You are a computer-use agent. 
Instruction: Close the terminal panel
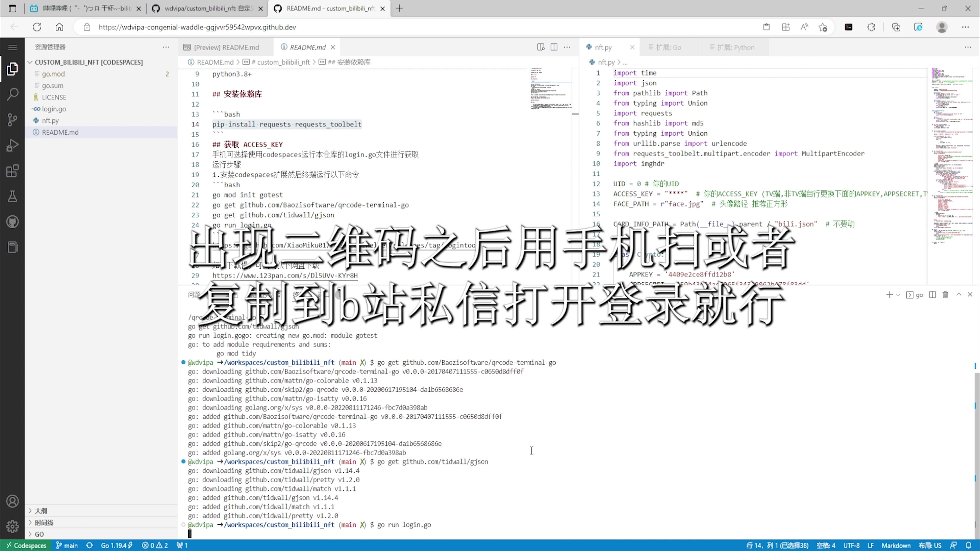pyautogui.click(x=970, y=295)
